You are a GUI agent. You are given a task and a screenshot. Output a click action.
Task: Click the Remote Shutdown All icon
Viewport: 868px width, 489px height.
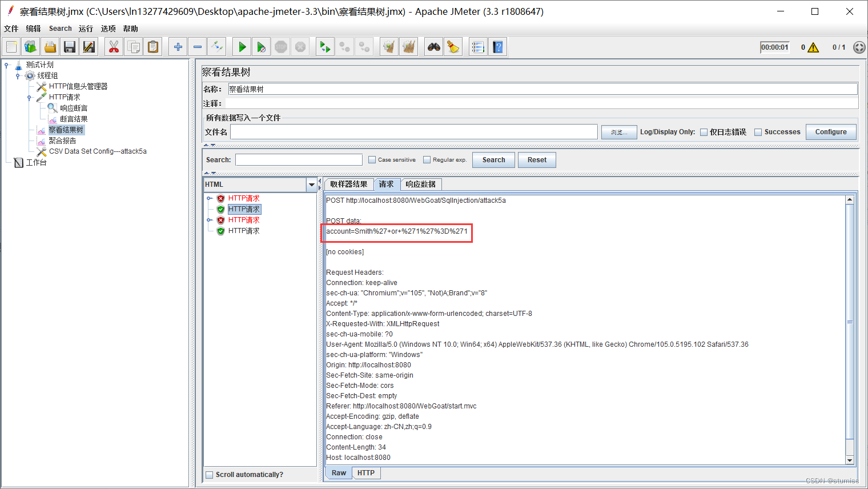coord(364,47)
